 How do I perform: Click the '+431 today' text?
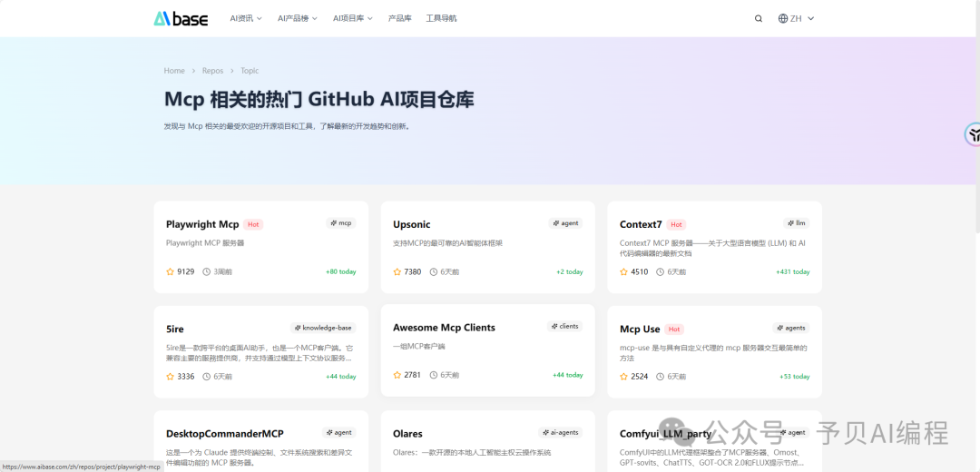pyautogui.click(x=792, y=272)
